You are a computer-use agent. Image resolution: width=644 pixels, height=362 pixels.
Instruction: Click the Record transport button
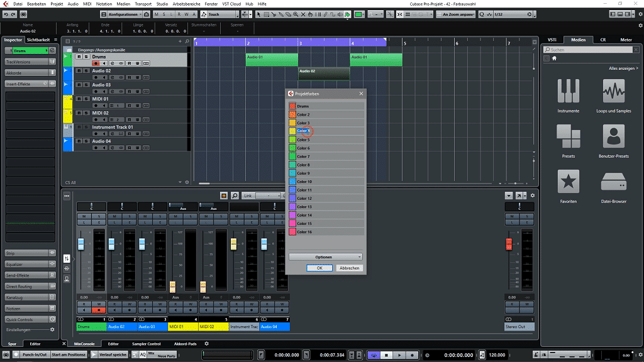click(x=412, y=355)
